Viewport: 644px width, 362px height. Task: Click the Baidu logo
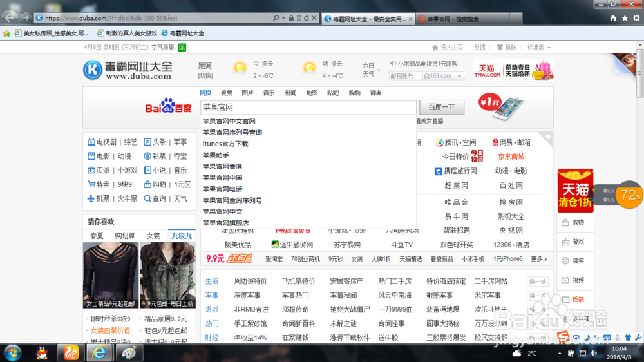click(x=168, y=106)
